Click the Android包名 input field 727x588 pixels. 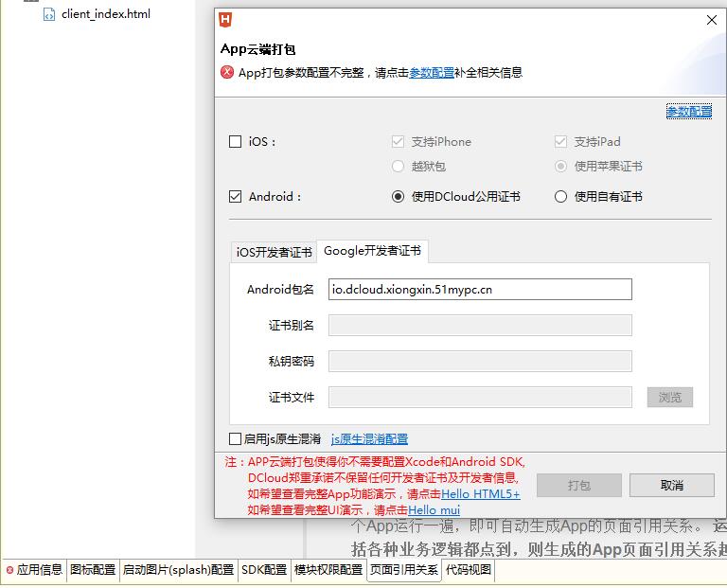tap(480, 290)
